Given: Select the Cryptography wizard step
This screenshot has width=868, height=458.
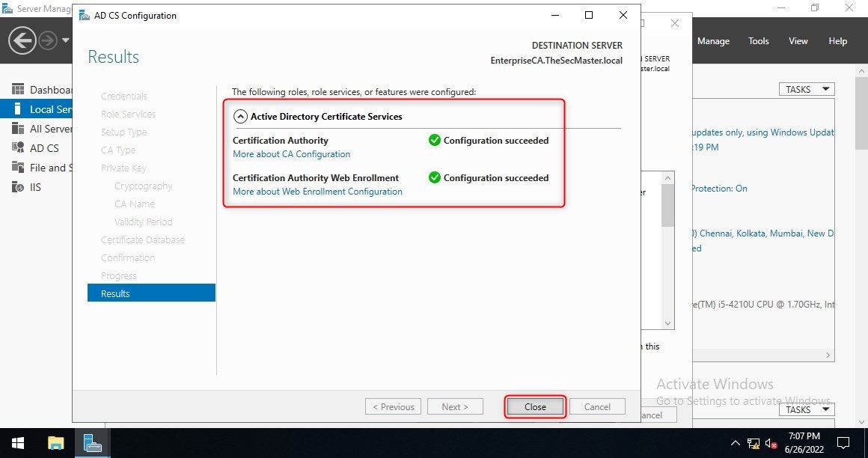Looking at the screenshot, I should (x=144, y=186).
